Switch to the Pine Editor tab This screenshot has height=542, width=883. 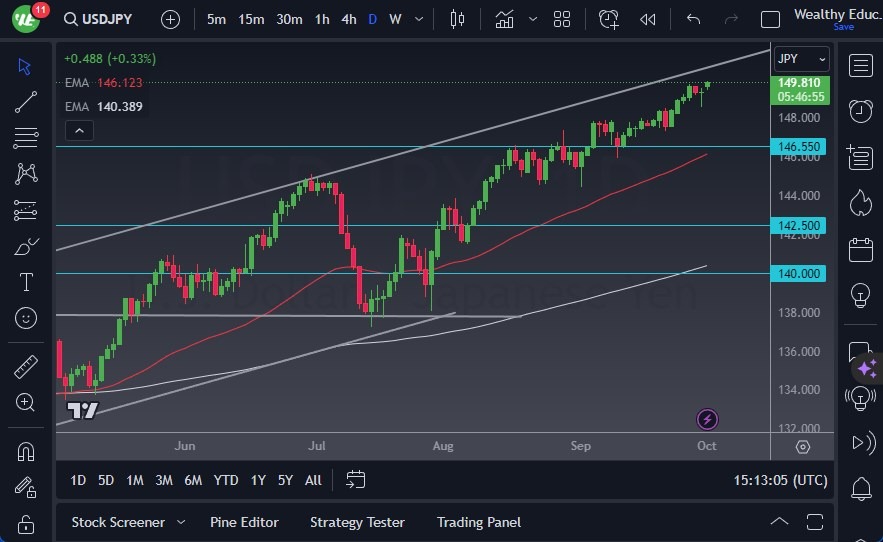pos(244,522)
